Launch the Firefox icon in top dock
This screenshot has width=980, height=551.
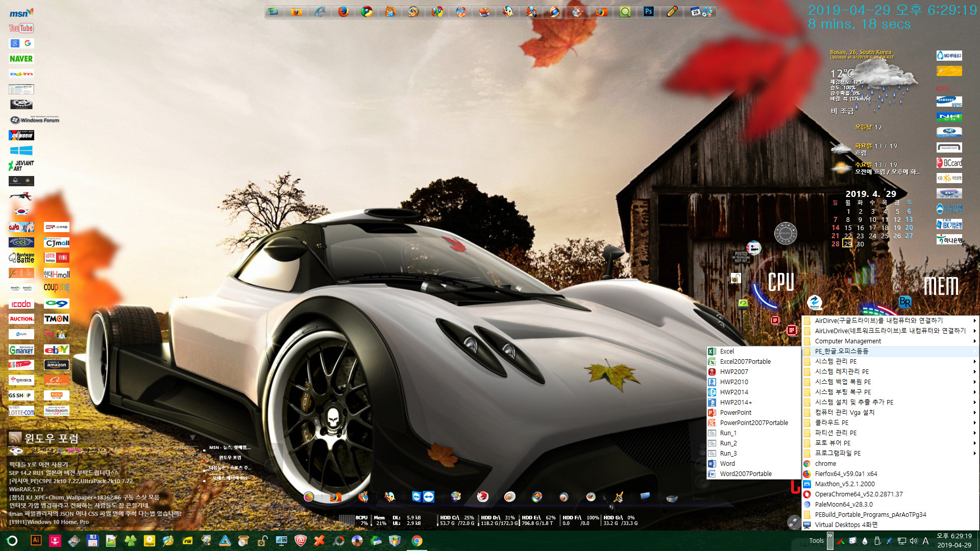[x=344, y=11]
